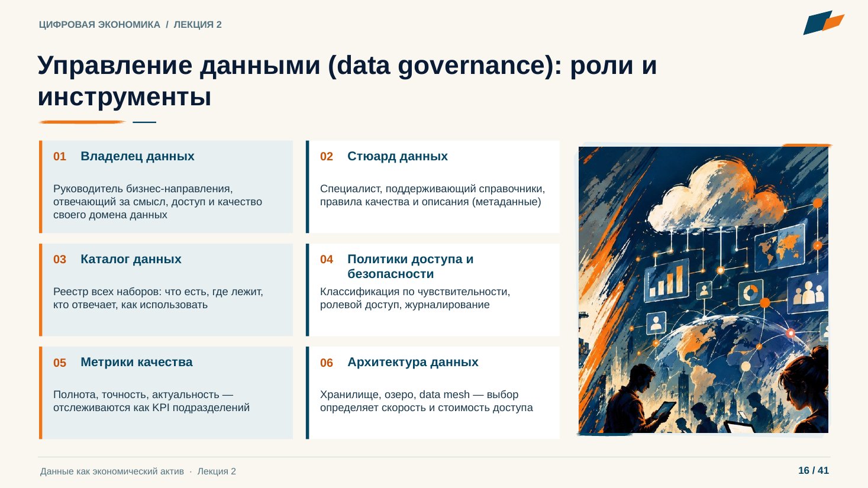Click the card number "04"
The width and height of the screenshot is (868, 488).
tap(327, 260)
